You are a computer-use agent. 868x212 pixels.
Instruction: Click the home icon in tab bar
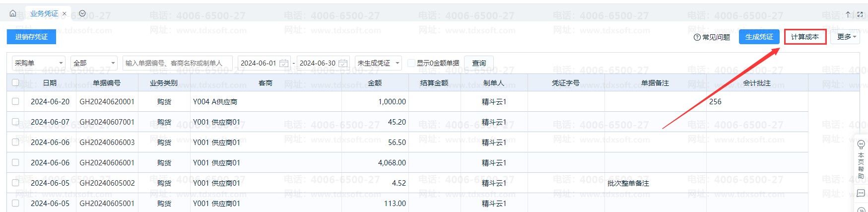point(13,13)
